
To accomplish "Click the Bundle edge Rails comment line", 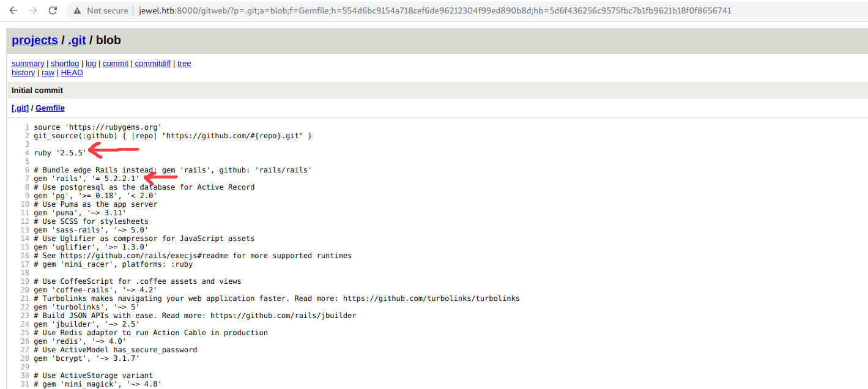I will coord(173,170).
